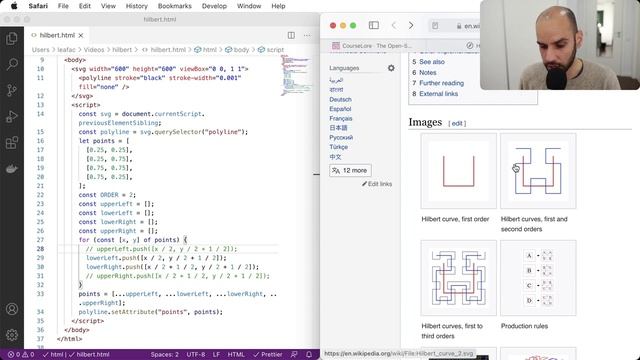The width and height of the screenshot is (640, 360).
Task: Go forward in Safari
Action: point(411,25)
